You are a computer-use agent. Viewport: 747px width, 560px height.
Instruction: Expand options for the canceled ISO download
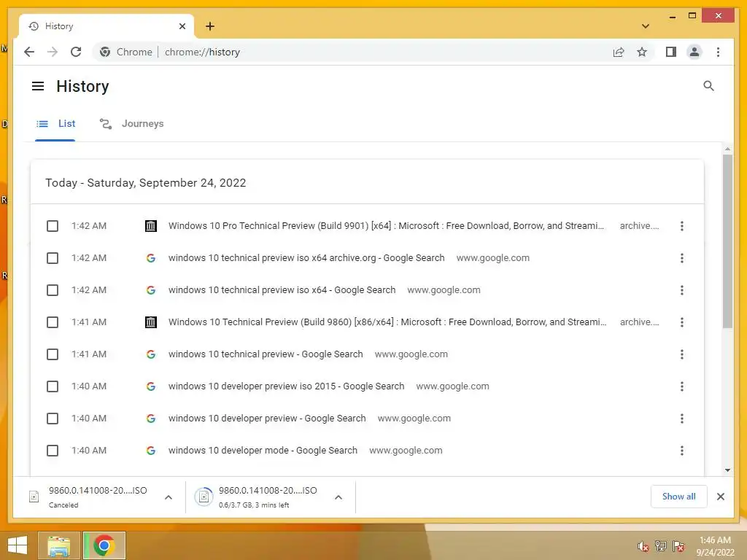point(169,497)
